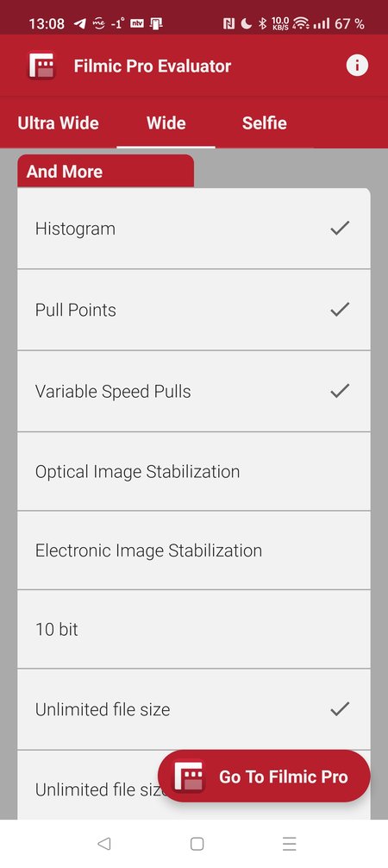Tap the info icon in header
388x868 pixels.
pos(357,66)
